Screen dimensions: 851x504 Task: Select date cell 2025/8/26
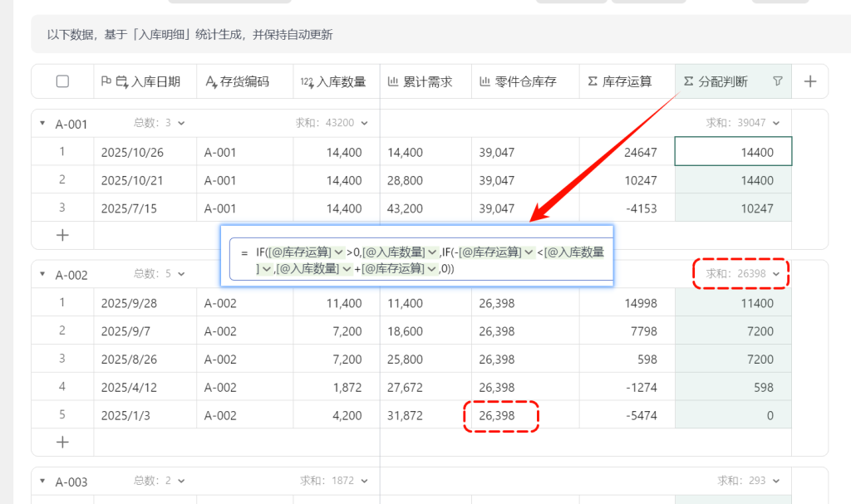coord(145,360)
